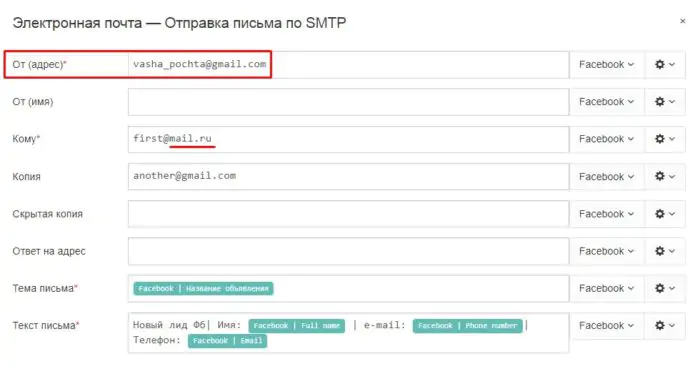Click the 'e-mail:' text in message body
This screenshot has height=369, width=700.
click(x=384, y=325)
